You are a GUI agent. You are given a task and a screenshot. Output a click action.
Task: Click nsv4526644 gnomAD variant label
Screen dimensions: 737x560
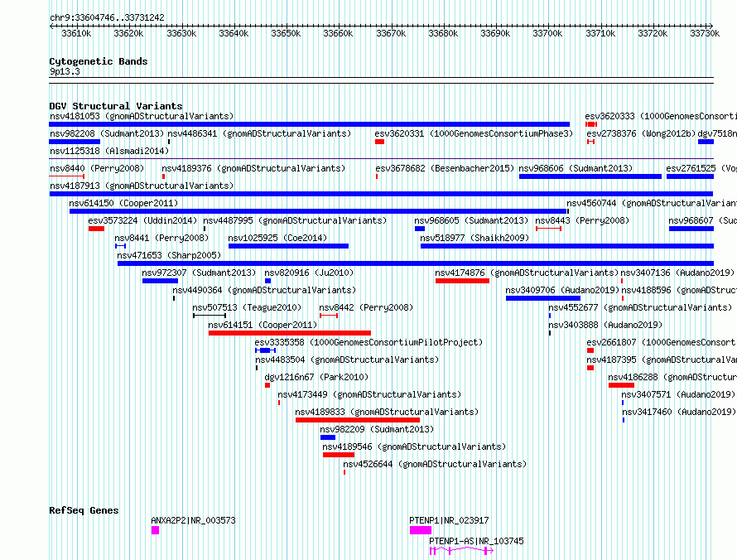tap(435, 464)
